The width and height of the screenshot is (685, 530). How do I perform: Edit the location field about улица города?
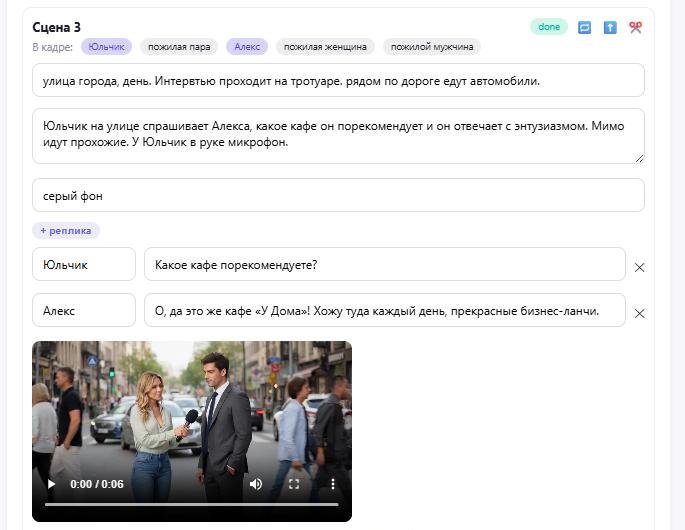click(338, 80)
